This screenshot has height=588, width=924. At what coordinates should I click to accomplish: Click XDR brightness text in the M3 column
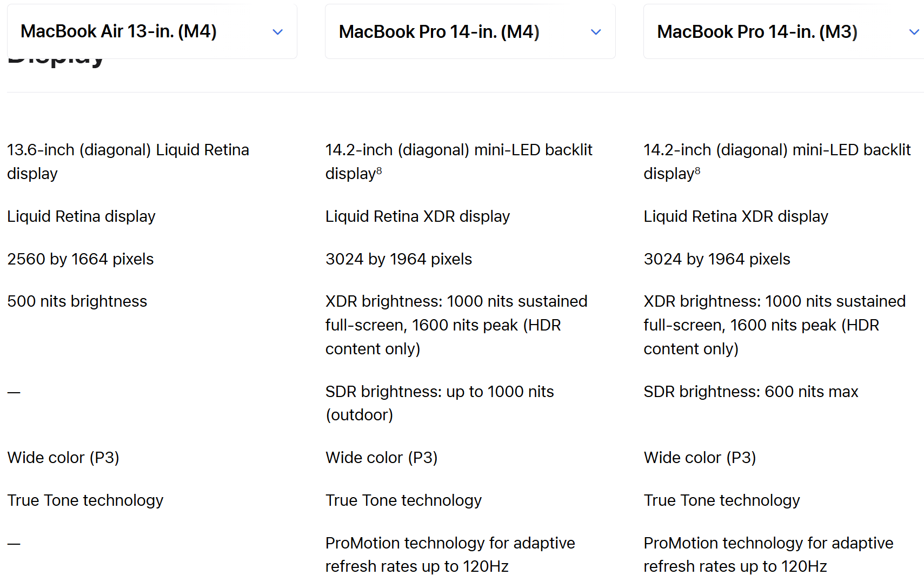click(x=774, y=301)
